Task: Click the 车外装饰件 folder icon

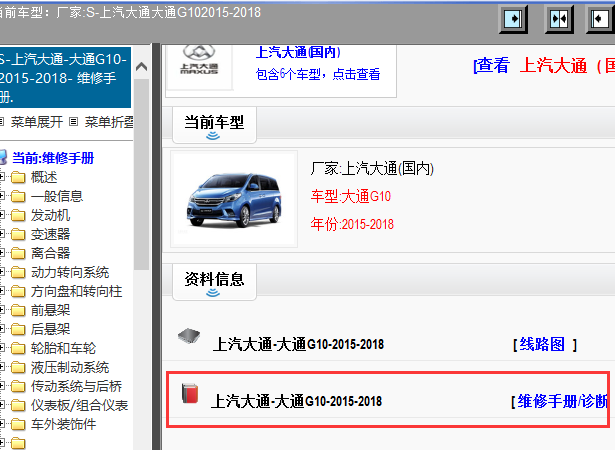Action: point(18,424)
